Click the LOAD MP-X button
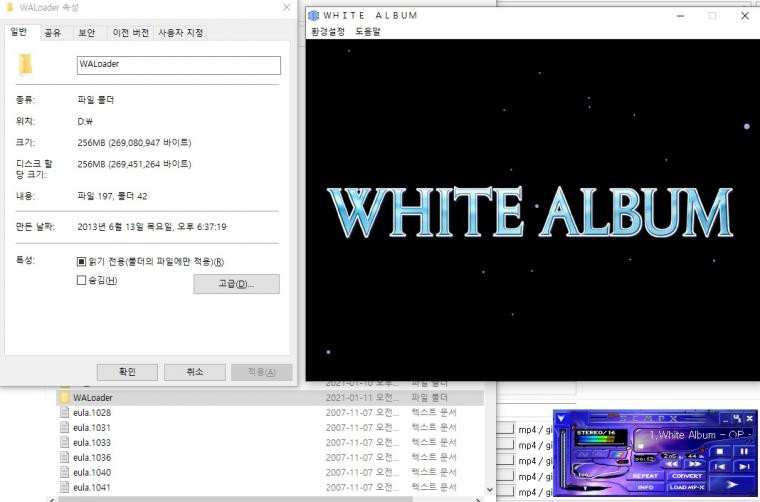Image resolution: width=760 pixels, height=502 pixels. point(687,487)
